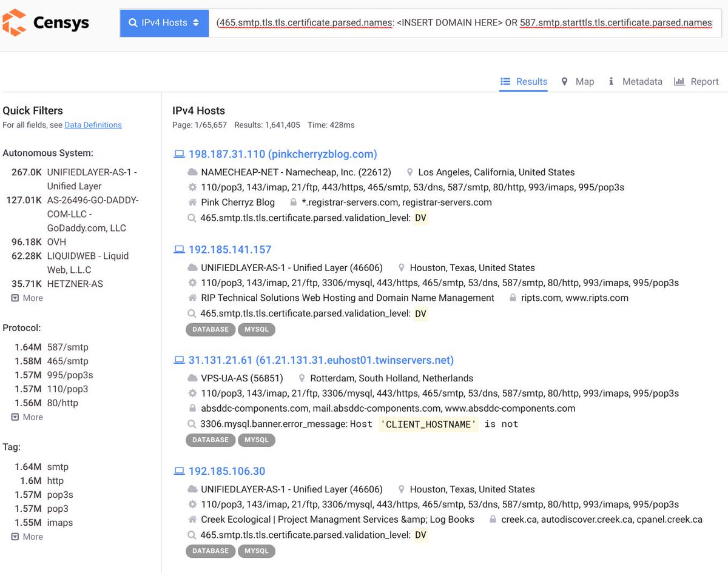The width and height of the screenshot is (728, 573).
Task: Switch to the Results tab
Action: click(524, 81)
